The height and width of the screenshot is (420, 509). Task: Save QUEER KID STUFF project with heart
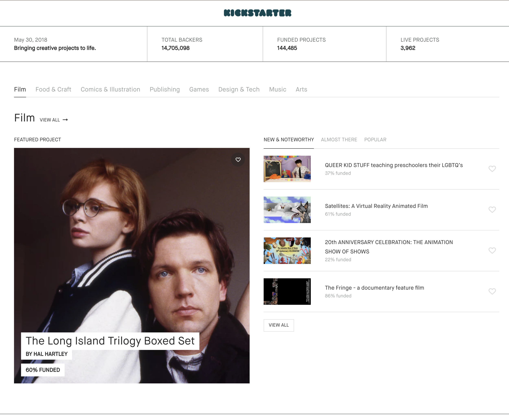492,169
